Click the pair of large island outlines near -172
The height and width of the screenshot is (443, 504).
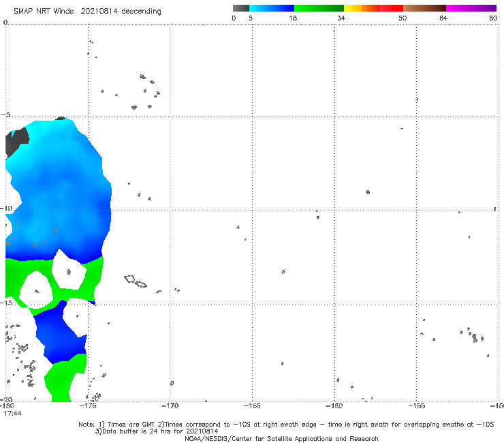[136, 281]
